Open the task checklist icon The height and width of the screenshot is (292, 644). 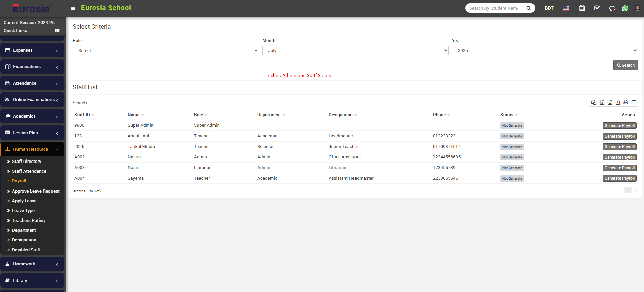(x=597, y=8)
